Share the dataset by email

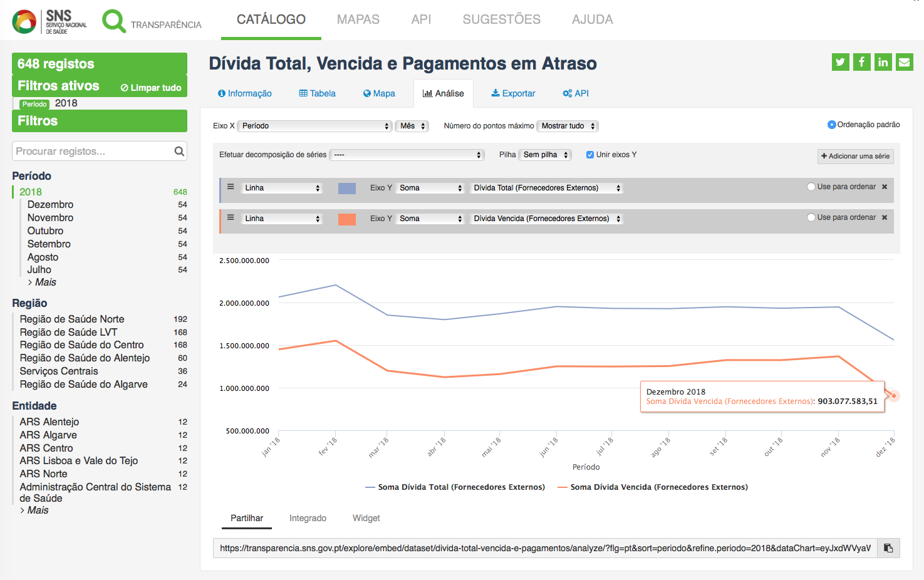pyautogui.click(x=904, y=62)
